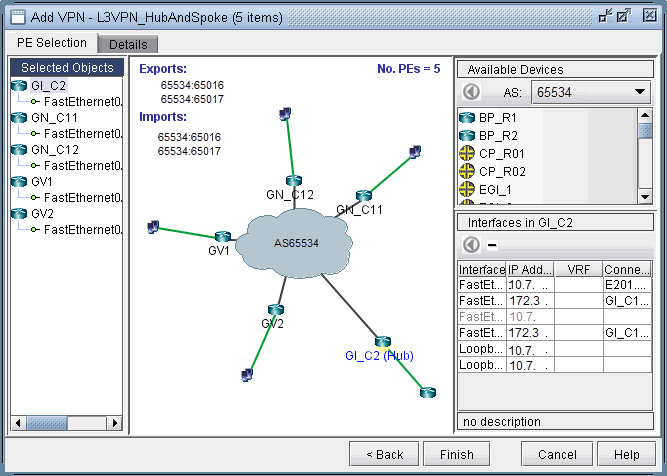Click the minus button in Interfaces panel
Image resolution: width=667 pixels, height=476 pixels.
coord(492,245)
